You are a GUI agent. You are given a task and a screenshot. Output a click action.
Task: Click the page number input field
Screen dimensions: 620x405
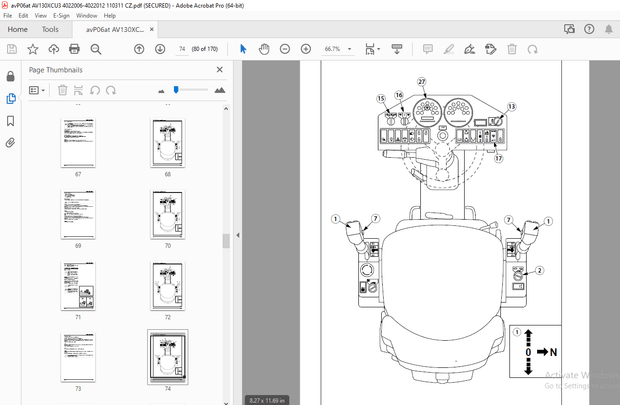click(182, 49)
